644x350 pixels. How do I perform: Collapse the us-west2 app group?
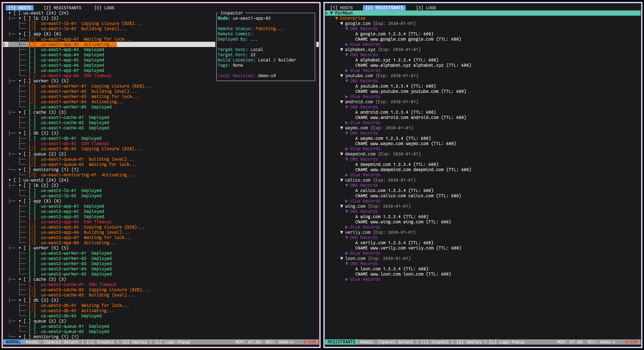tap(20, 201)
